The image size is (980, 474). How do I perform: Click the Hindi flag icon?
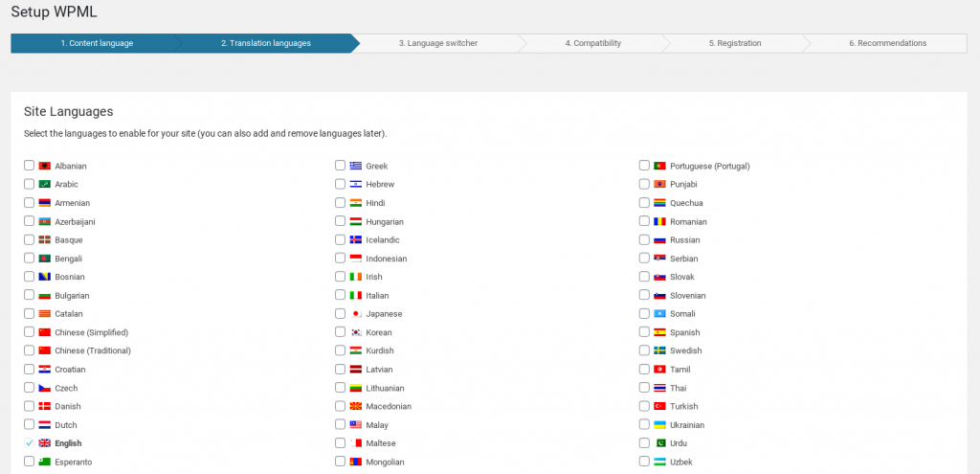pyautogui.click(x=356, y=203)
